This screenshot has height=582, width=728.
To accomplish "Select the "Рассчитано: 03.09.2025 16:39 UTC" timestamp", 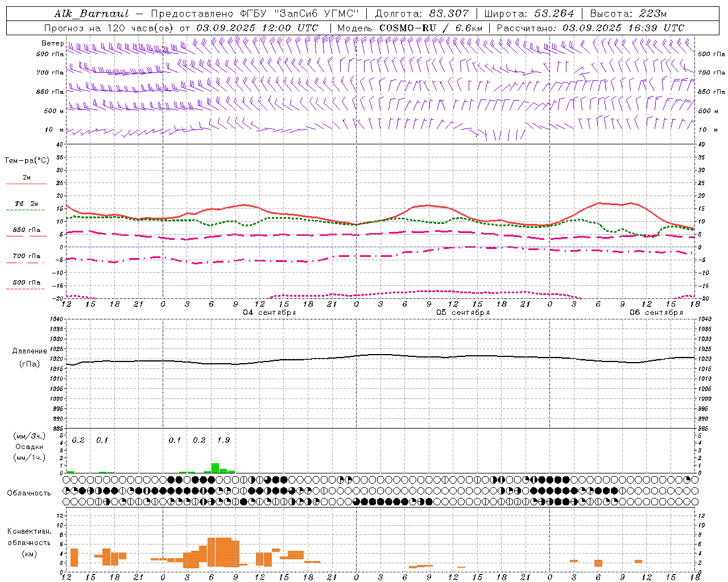I will [x=590, y=28].
